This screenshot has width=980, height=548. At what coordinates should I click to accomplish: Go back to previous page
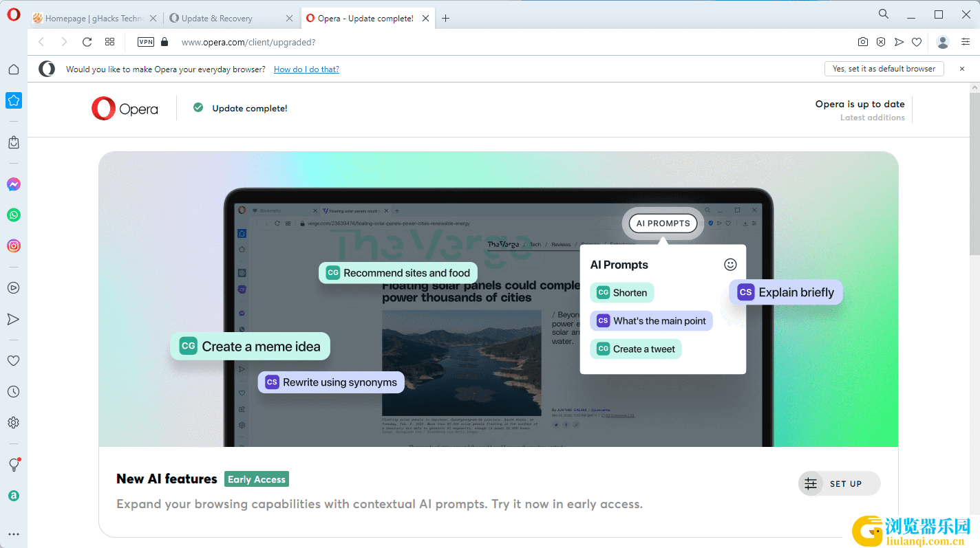pos(41,42)
